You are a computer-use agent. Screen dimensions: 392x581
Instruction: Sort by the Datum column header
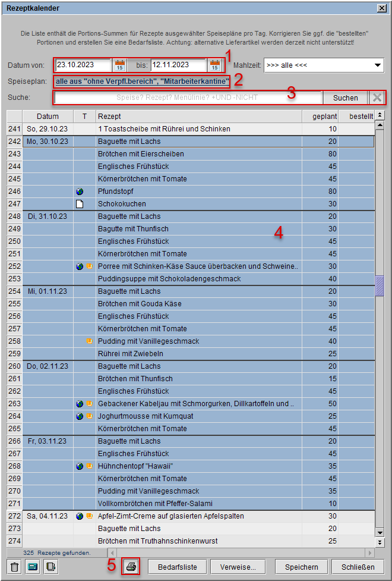pos(48,116)
